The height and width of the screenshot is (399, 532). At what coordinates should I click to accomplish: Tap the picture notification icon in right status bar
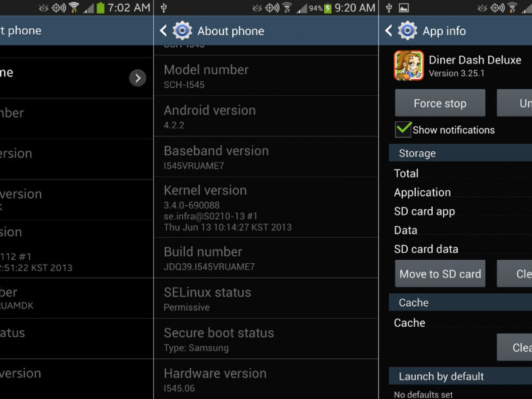(403, 8)
